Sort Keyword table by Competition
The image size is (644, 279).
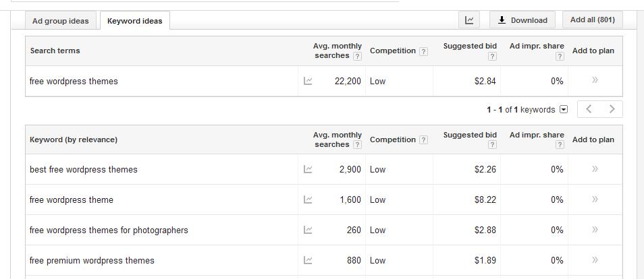tap(393, 139)
